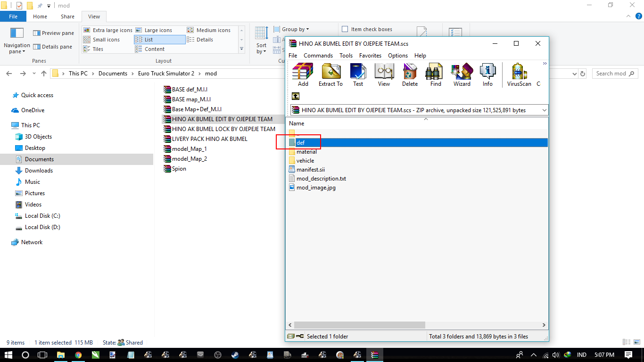The width and height of the screenshot is (644, 362).
Task: Go up one level in WinRAR
Action: [296, 96]
